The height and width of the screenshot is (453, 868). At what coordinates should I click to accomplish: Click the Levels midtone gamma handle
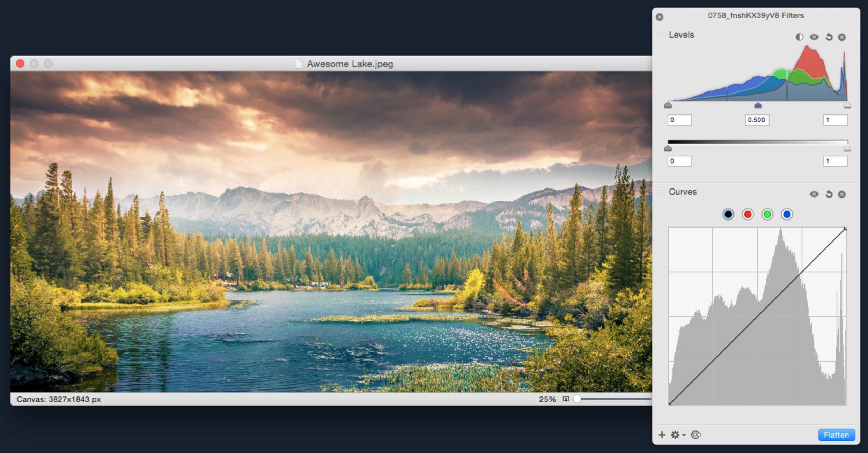[x=758, y=105]
